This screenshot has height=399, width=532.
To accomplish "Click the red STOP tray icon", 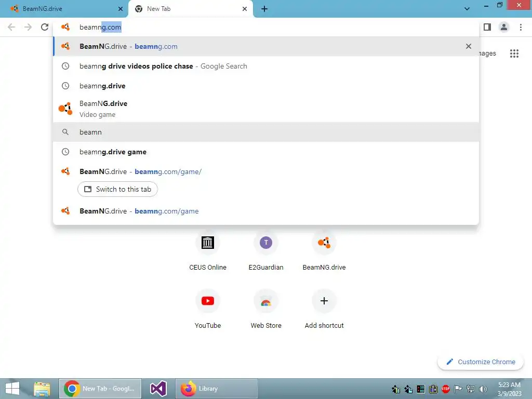I will (445, 389).
